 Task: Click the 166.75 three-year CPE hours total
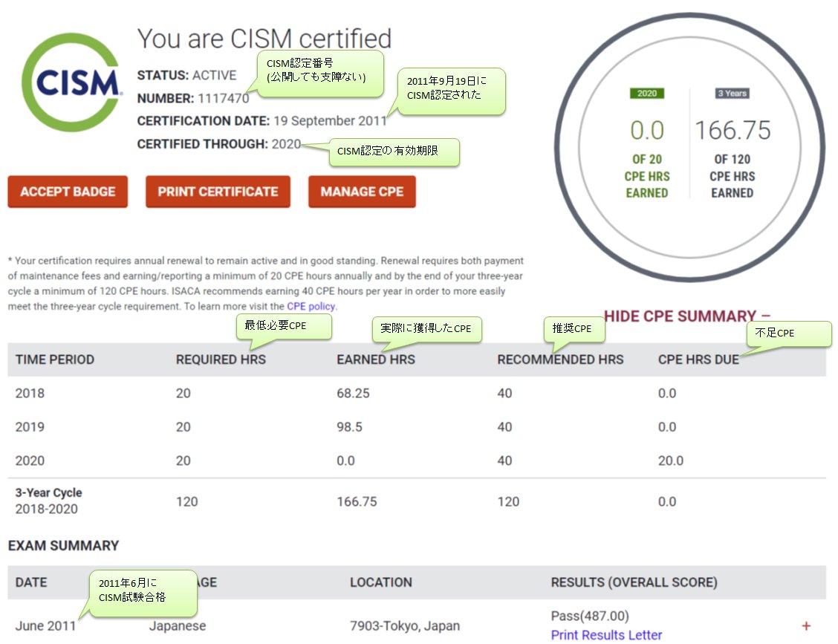(733, 131)
